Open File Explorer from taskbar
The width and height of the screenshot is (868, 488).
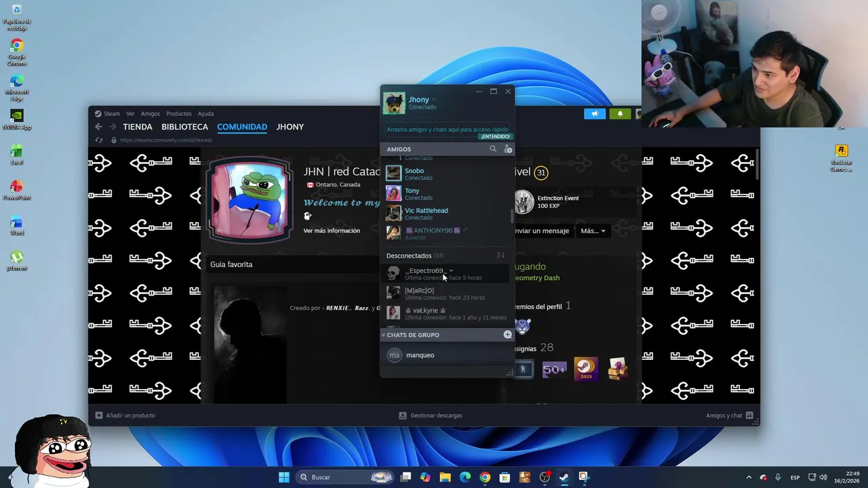pos(445,477)
